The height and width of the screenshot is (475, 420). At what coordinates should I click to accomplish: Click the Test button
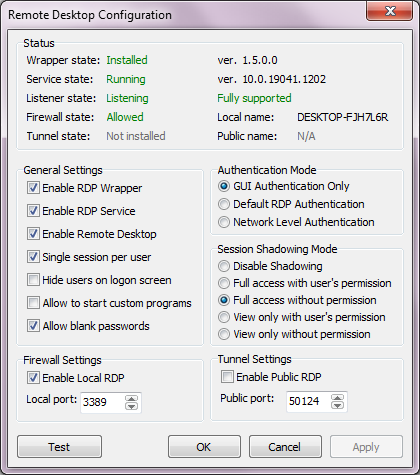pos(59,447)
